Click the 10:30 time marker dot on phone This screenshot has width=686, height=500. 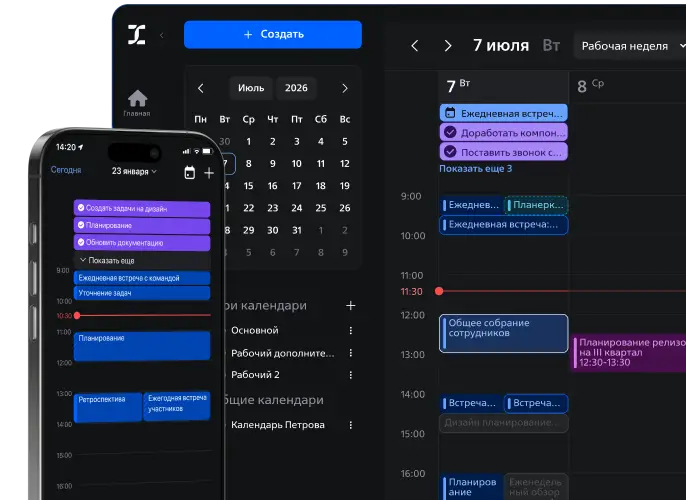pyautogui.click(x=77, y=315)
